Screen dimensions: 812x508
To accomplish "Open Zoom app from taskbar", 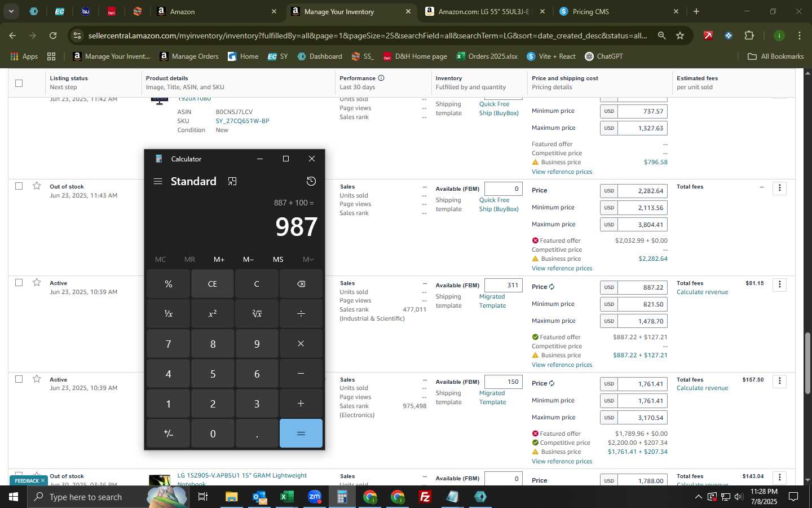I will [x=314, y=497].
